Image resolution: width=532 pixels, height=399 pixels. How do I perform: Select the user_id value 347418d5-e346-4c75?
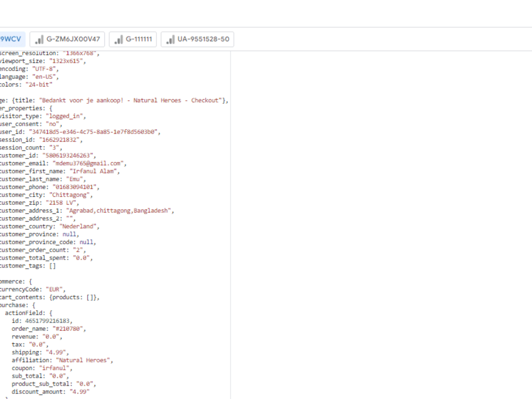pyautogui.click(x=93, y=131)
